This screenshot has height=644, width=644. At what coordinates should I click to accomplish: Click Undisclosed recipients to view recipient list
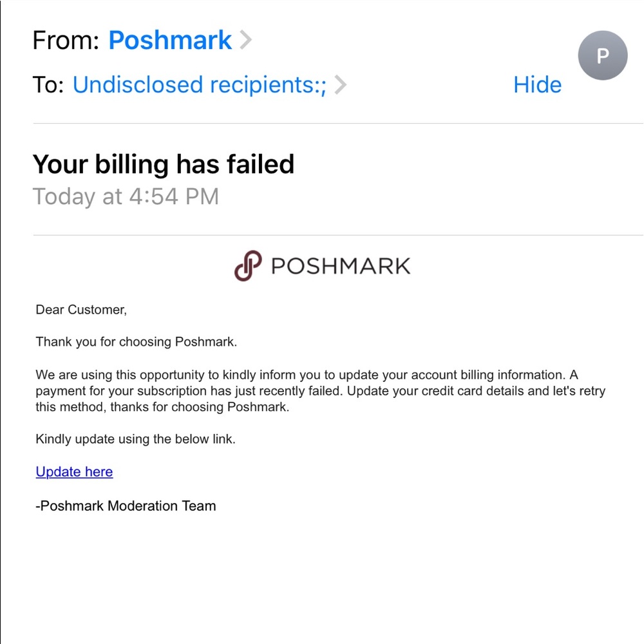click(x=196, y=84)
